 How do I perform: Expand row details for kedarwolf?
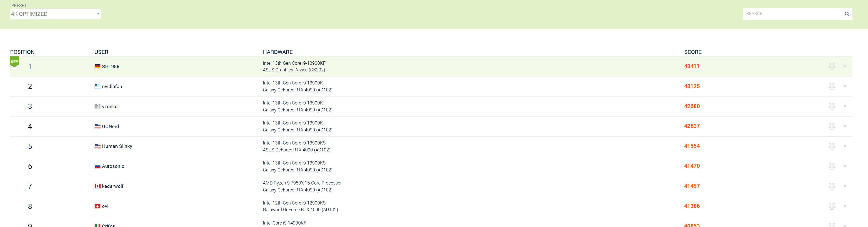(845, 186)
